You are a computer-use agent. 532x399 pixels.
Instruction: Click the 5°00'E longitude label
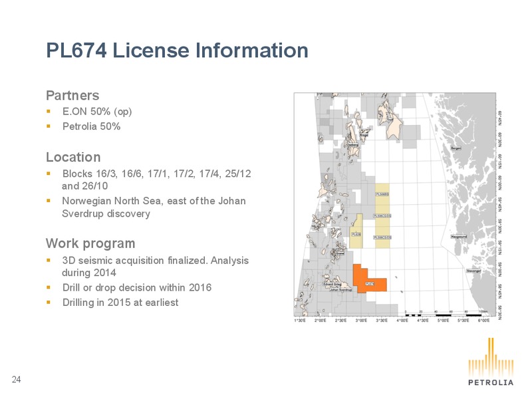[443, 321]
